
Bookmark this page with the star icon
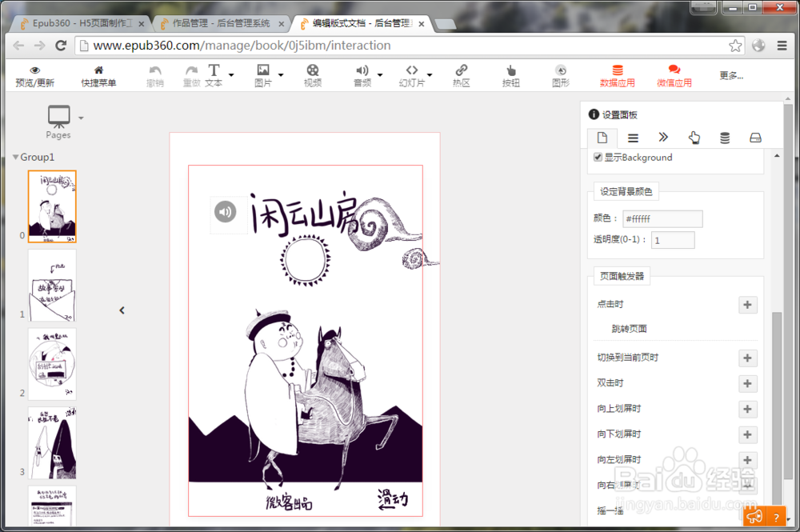tap(735, 46)
